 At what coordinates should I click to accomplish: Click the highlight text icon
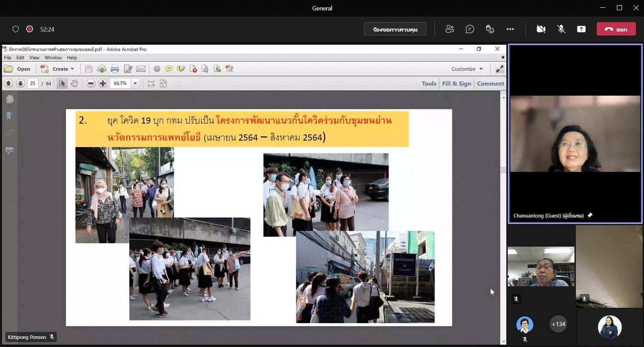181,69
